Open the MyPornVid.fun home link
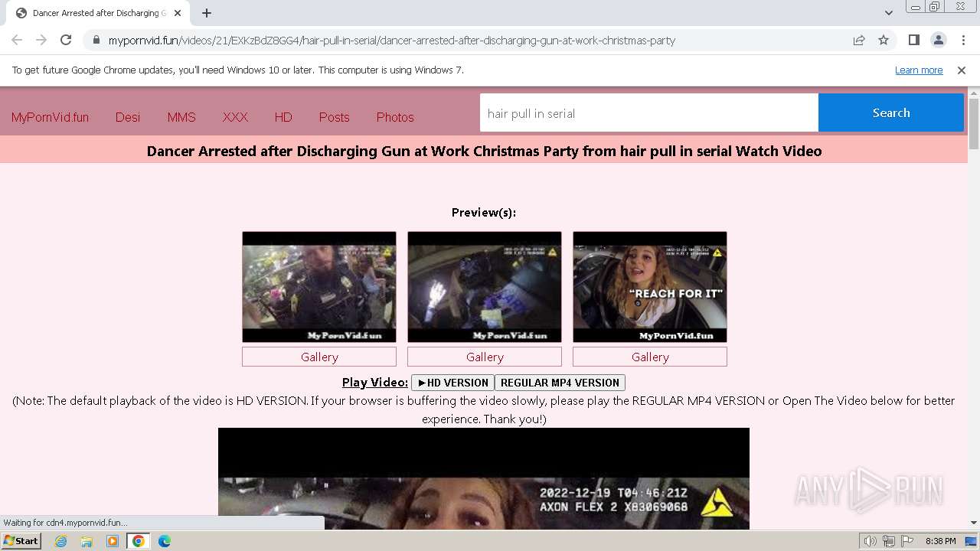This screenshot has width=980, height=551. pos(50,117)
